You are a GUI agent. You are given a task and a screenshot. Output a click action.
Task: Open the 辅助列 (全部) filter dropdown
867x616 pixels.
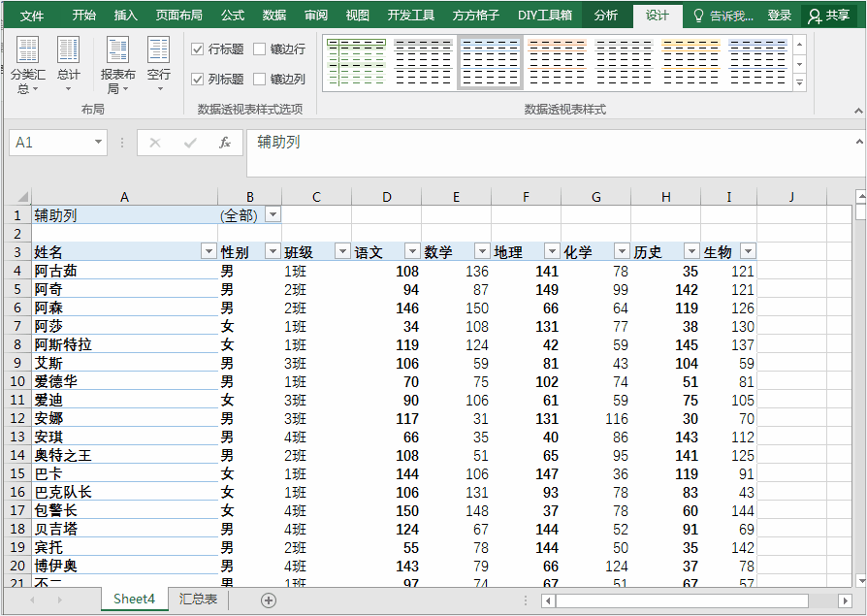[273, 214]
